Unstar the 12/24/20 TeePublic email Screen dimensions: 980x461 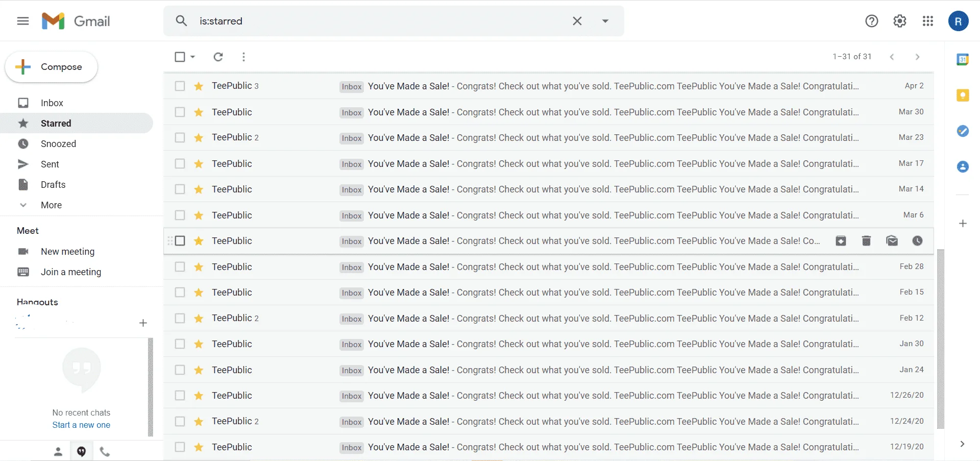(x=199, y=422)
